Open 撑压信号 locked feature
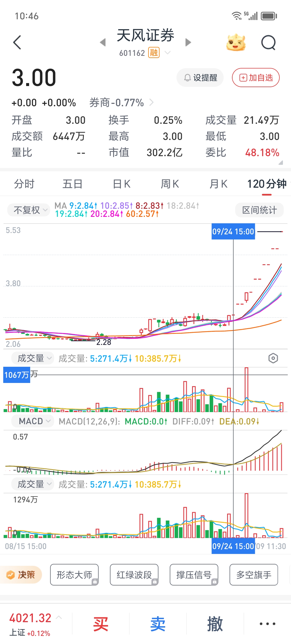This screenshot has height=644, width=291. 194,575
